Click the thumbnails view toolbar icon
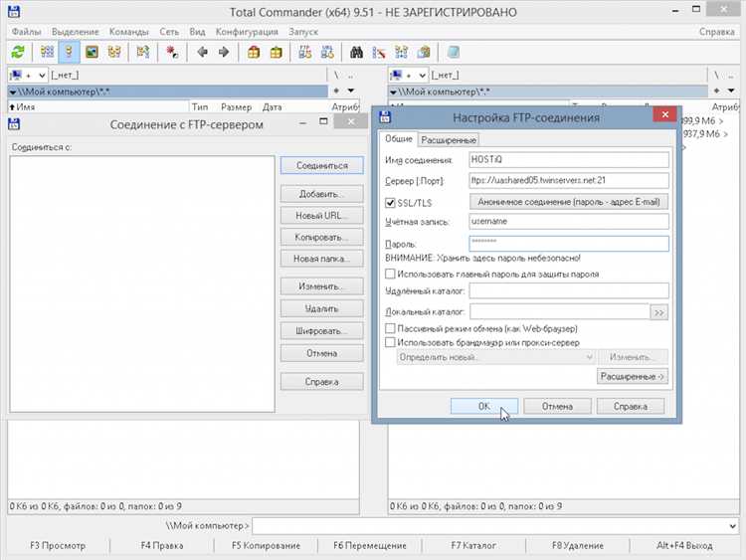Screen dimensions: 746x560 (x=93, y=52)
